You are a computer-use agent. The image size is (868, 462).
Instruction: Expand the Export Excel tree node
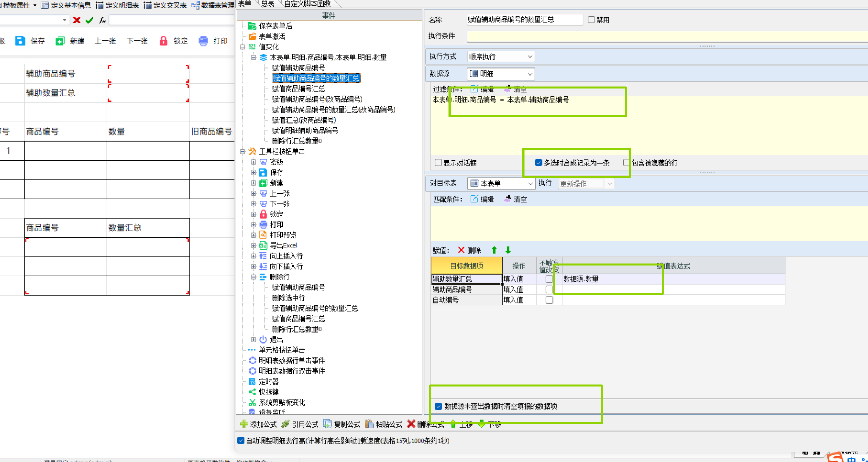coord(254,245)
